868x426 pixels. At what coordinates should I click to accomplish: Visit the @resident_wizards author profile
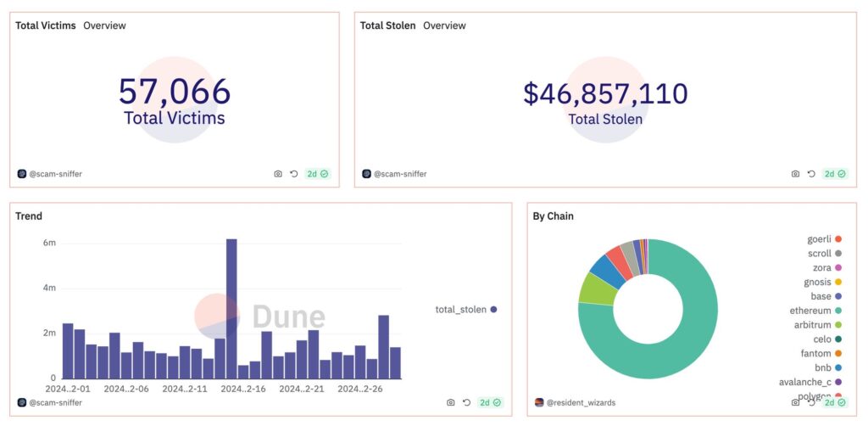582,402
